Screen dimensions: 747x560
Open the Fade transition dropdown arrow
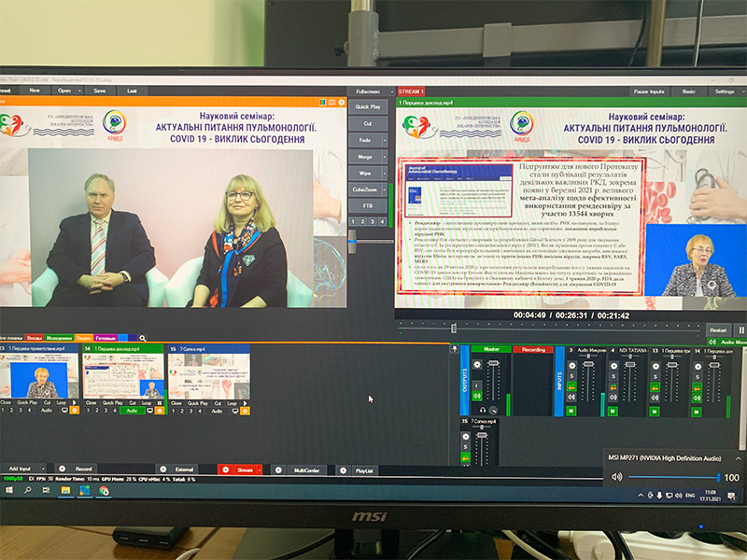(x=384, y=139)
